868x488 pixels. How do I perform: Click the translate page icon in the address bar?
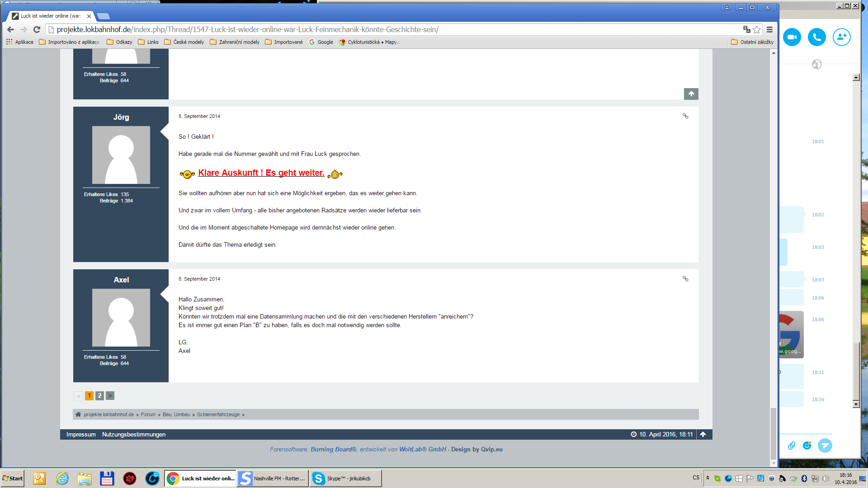pos(746,29)
